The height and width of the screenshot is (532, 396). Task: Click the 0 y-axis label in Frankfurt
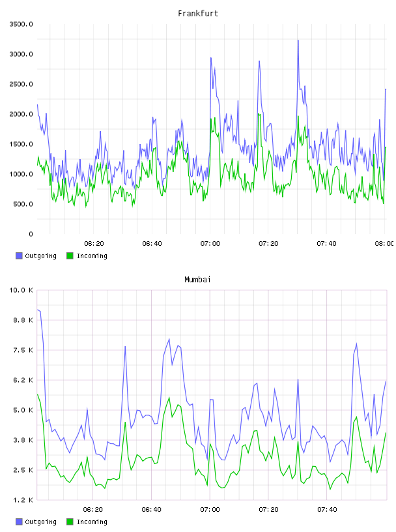tap(31, 234)
